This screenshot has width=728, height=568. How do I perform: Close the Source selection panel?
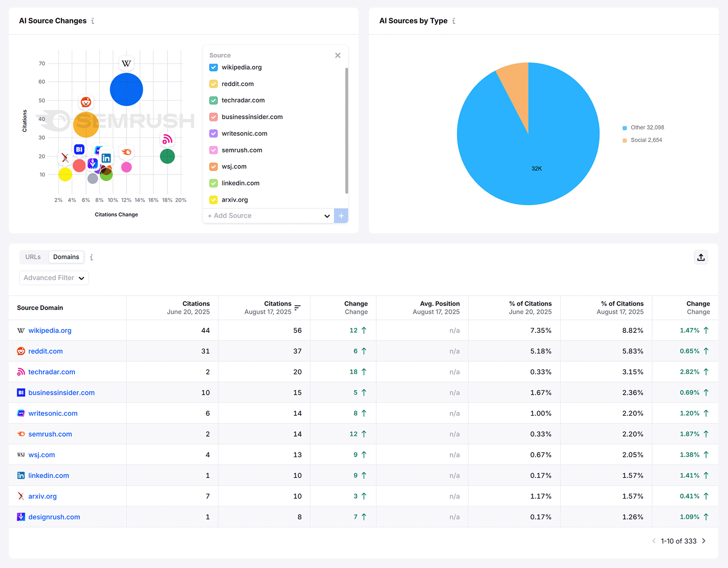[338, 55]
